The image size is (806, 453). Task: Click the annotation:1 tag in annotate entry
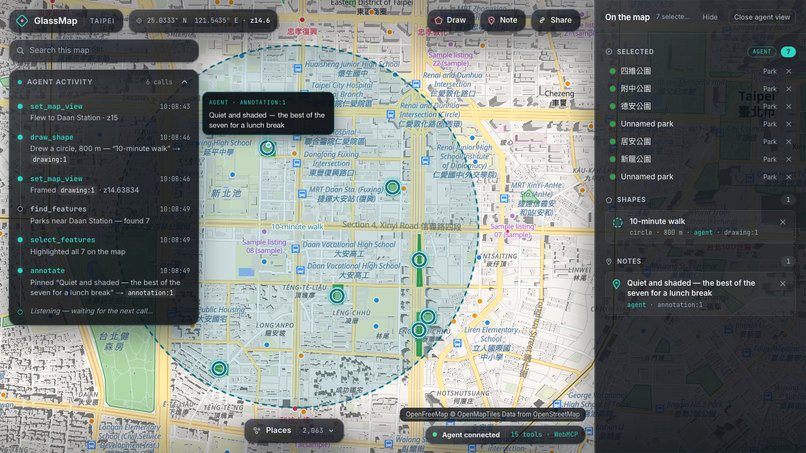pyautogui.click(x=150, y=293)
